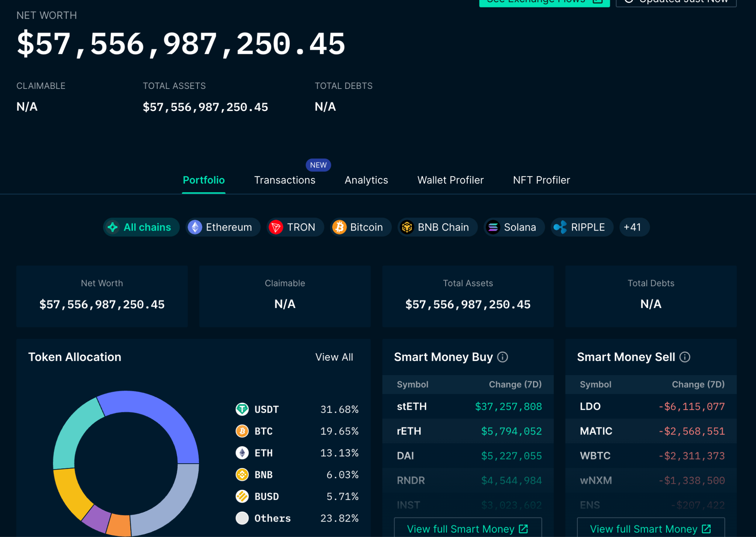Click the BUSD token icon in allocation list
Viewport: 756px width, 537px height.
tap(242, 496)
